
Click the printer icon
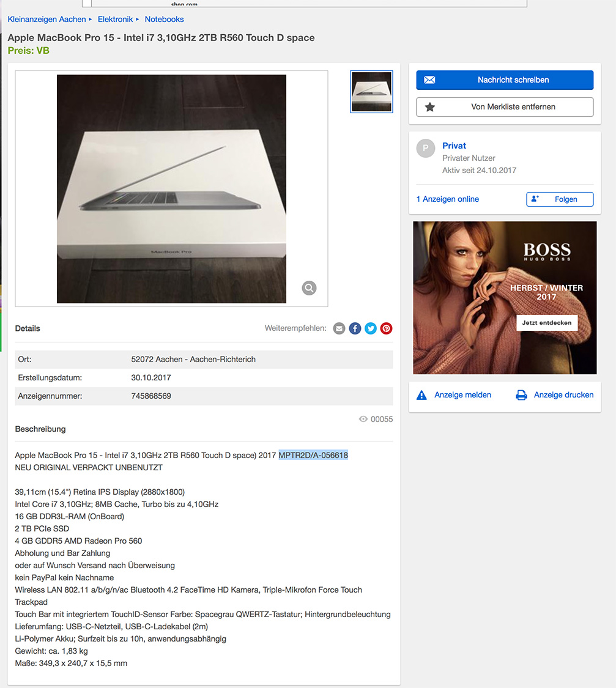[521, 395]
